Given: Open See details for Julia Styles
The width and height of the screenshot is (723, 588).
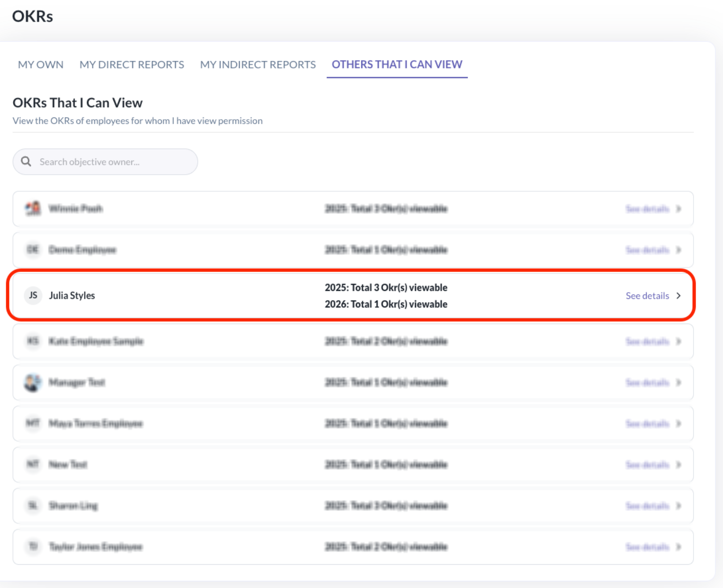Looking at the screenshot, I should click(x=647, y=296).
